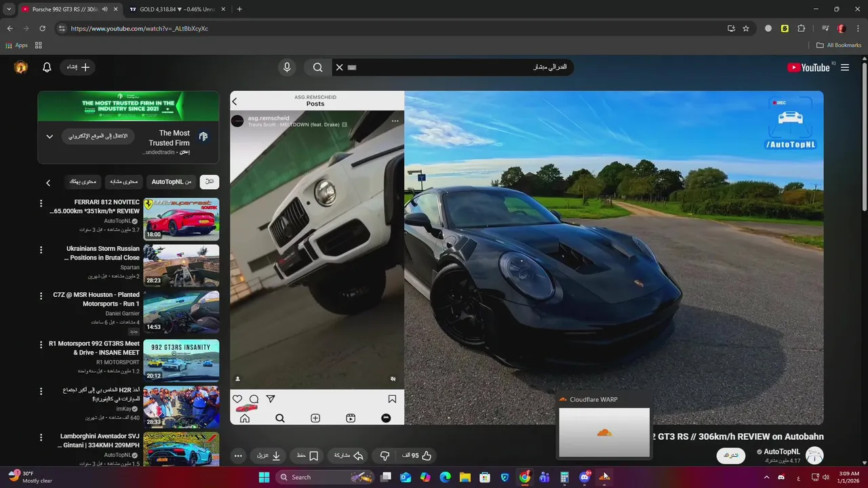Viewport: 868px width, 488px height.
Task: Clear the YouTube search text
Action: coord(340,67)
